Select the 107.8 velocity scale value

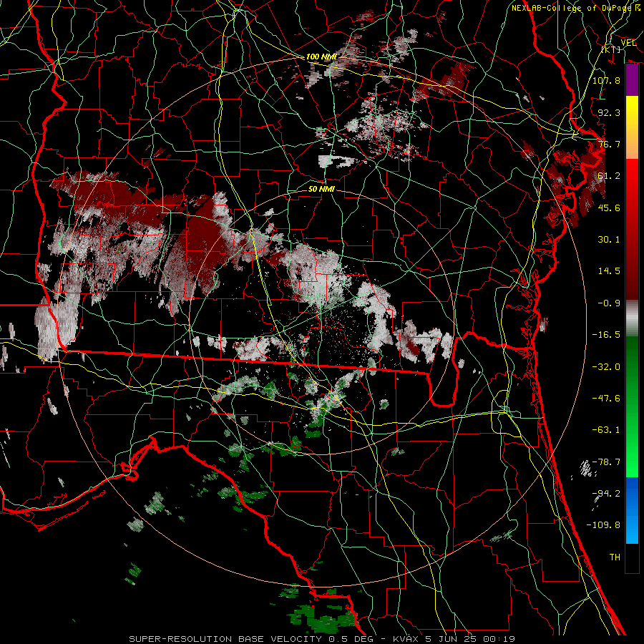[x=606, y=80]
